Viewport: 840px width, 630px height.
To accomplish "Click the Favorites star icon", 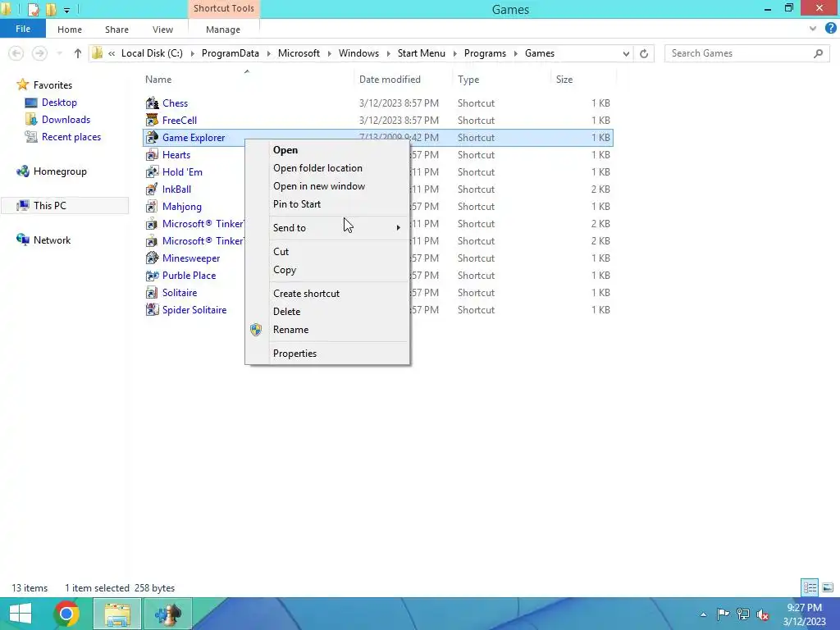I will (x=22, y=84).
